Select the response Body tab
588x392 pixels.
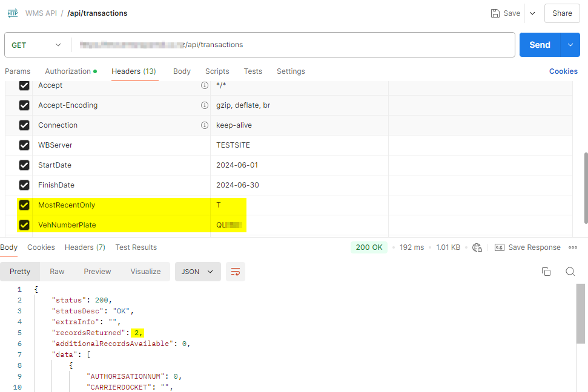(8, 247)
